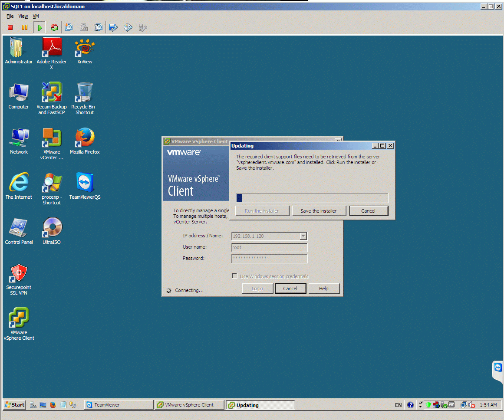The image size is (504, 420).
Task: Switch to the Updating taskbar button
Action: 260,405
